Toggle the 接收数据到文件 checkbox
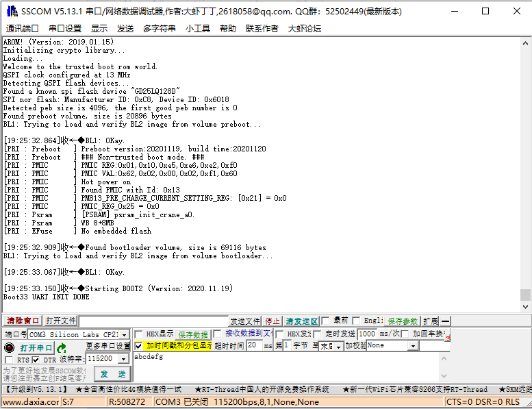This screenshot has width=532, height=409. [x=218, y=334]
